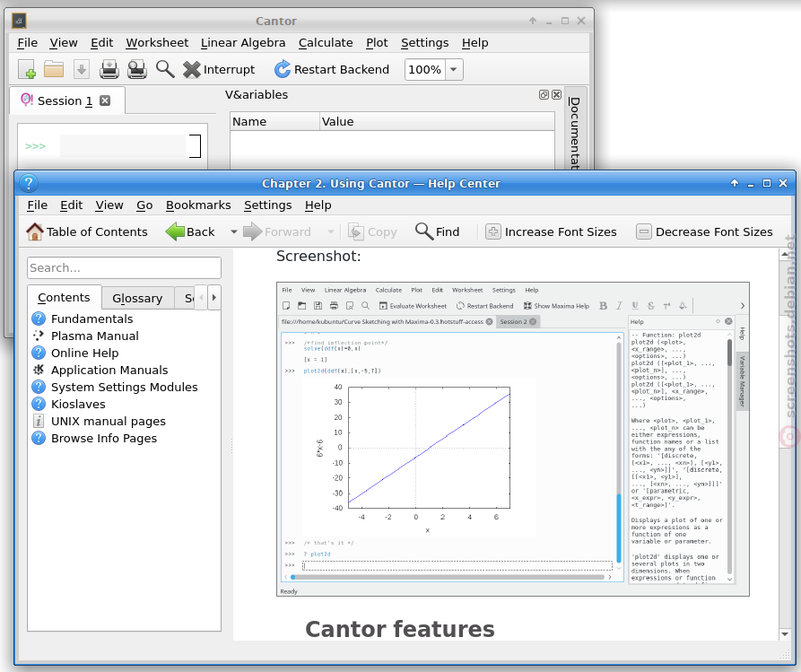The image size is (801, 672).
Task: Select the Session 1 tab in Cantor
Action: [x=66, y=100]
